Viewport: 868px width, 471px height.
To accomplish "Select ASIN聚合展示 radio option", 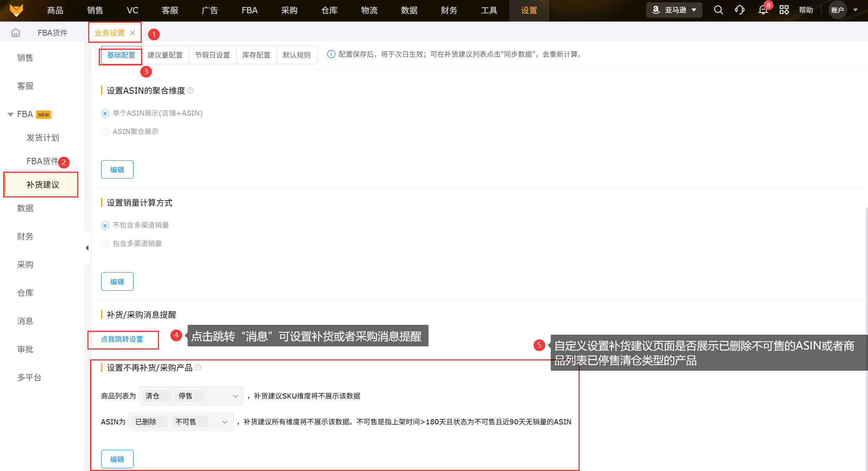I will pos(105,132).
